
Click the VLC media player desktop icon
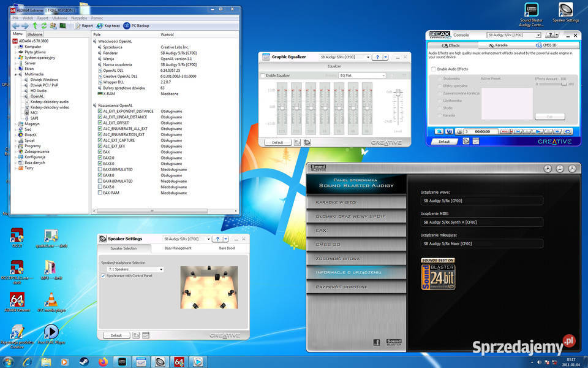[x=51, y=302]
